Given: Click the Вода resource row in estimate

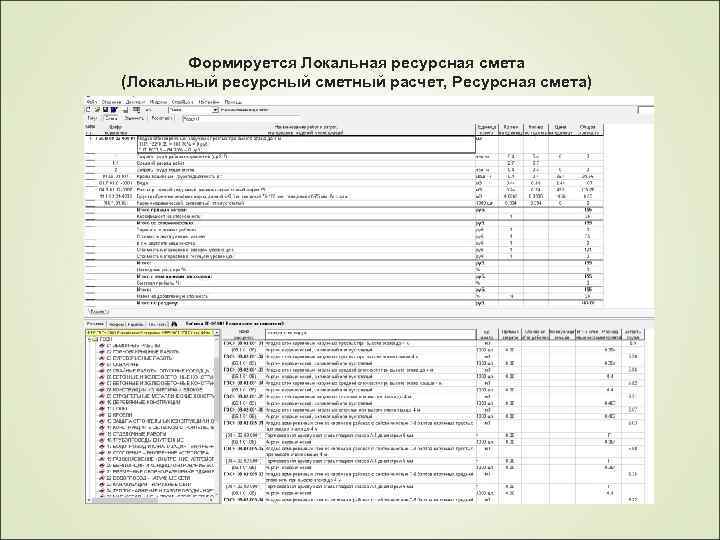Looking at the screenshot, I should [x=344, y=183].
